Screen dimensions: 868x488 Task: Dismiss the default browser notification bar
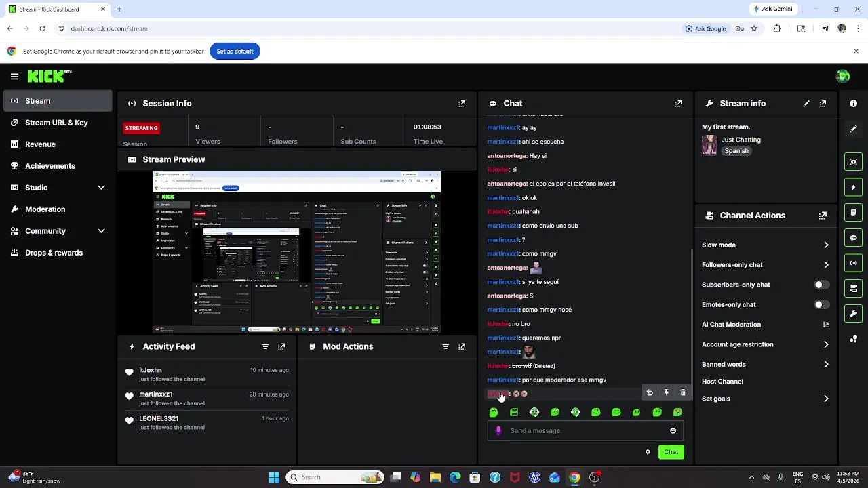tap(856, 52)
